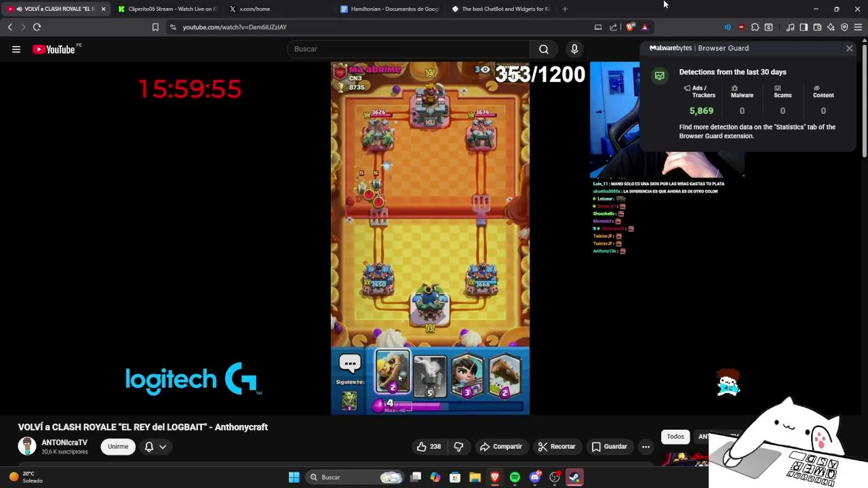Image resolution: width=868 pixels, height=488 pixels.
Task: Open the YouTube guide hamburger menu
Action: (16, 49)
